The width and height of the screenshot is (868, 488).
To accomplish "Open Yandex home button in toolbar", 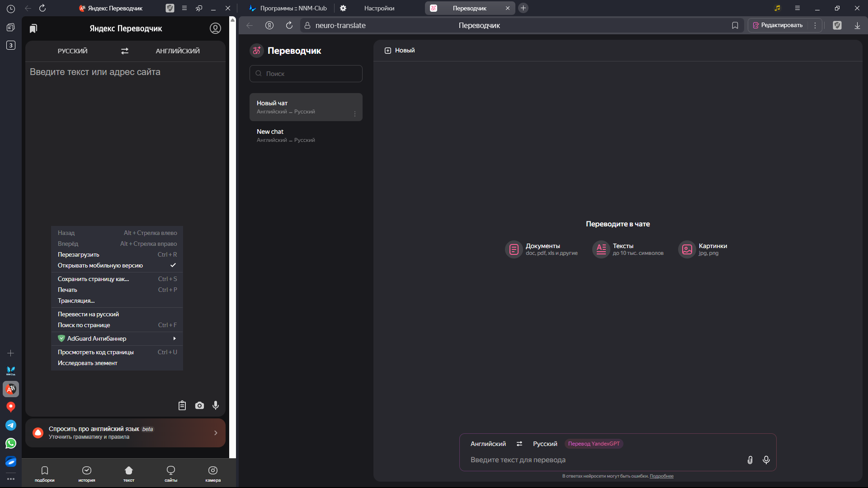I will (x=269, y=25).
